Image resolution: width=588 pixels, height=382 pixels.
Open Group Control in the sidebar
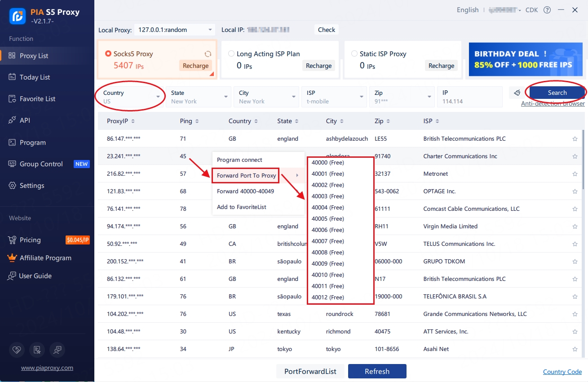coord(41,164)
